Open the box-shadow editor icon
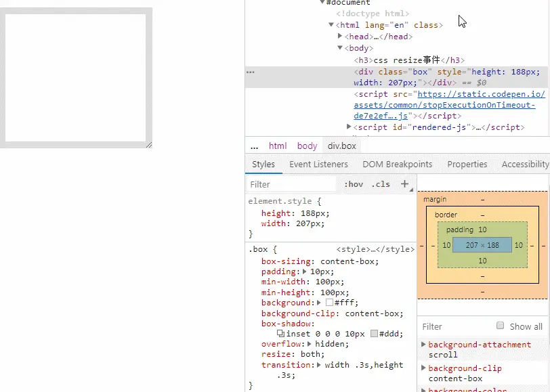 280,333
